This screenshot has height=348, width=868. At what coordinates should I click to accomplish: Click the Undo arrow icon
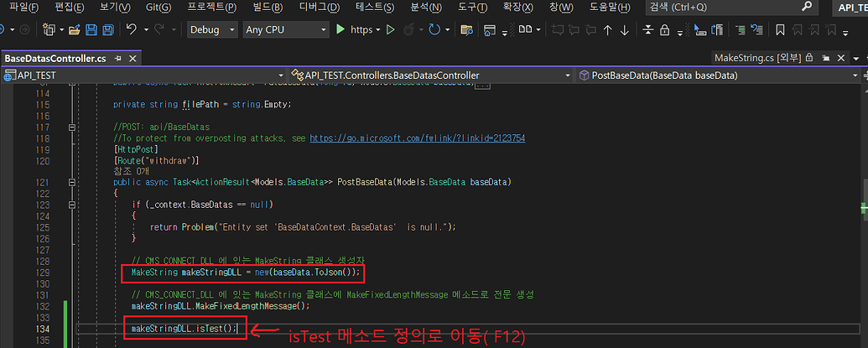tap(131, 30)
